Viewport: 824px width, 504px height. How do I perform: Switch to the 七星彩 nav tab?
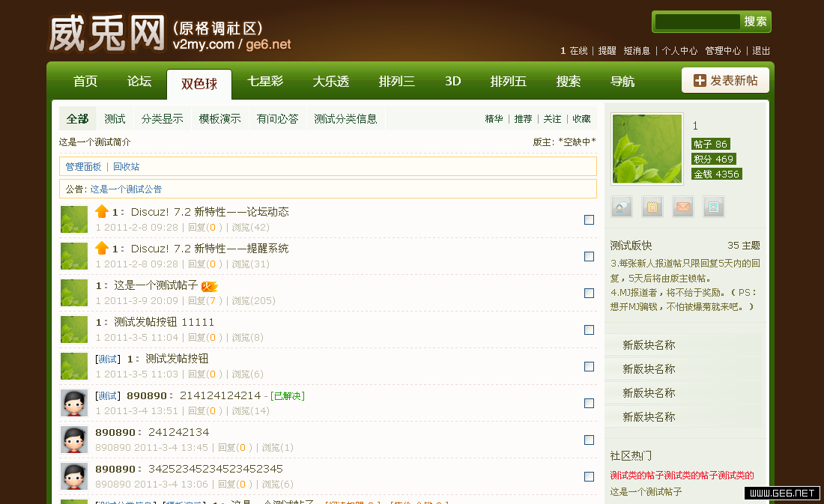265,82
